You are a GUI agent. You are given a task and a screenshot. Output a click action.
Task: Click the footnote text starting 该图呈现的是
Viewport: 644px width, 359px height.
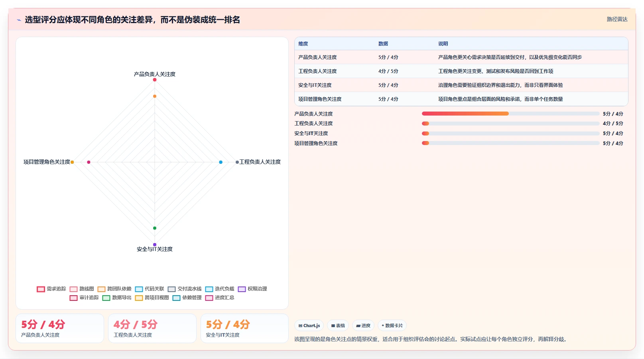click(431, 339)
